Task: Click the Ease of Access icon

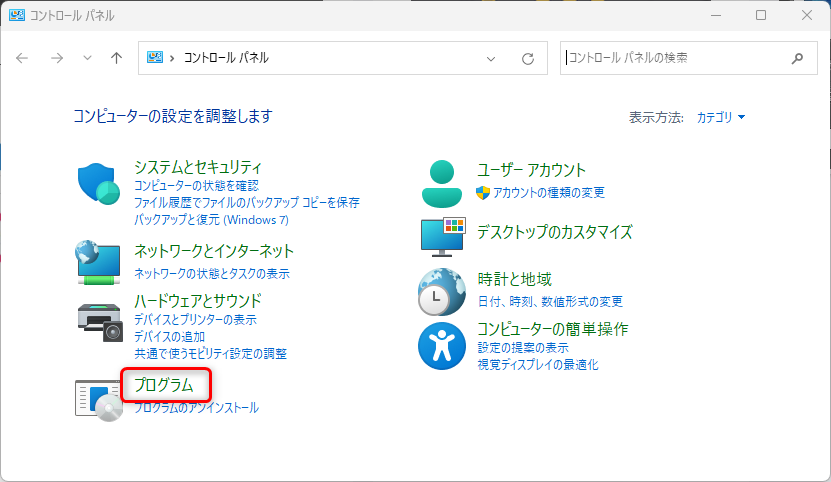Action: [440, 346]
